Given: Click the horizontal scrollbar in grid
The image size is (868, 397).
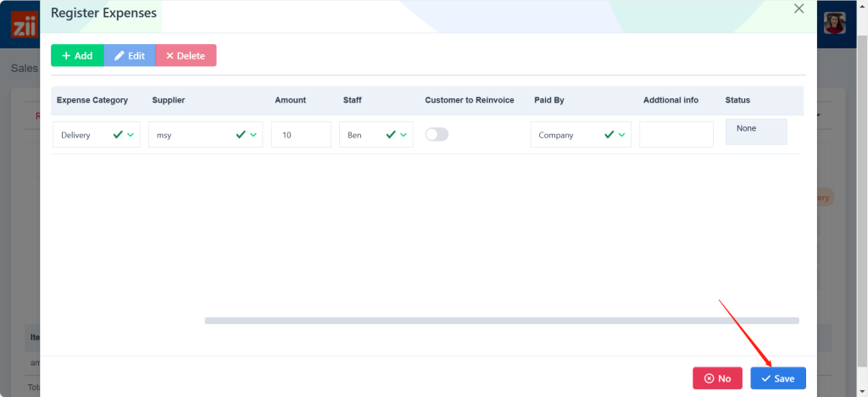Looking at the screenshot, I should (501, 321).
